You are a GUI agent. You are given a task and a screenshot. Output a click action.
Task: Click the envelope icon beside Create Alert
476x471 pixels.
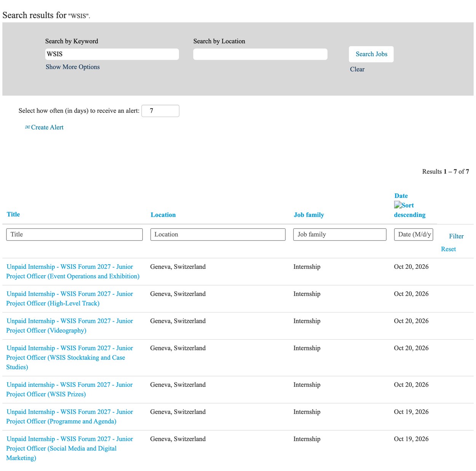[27, 127]
